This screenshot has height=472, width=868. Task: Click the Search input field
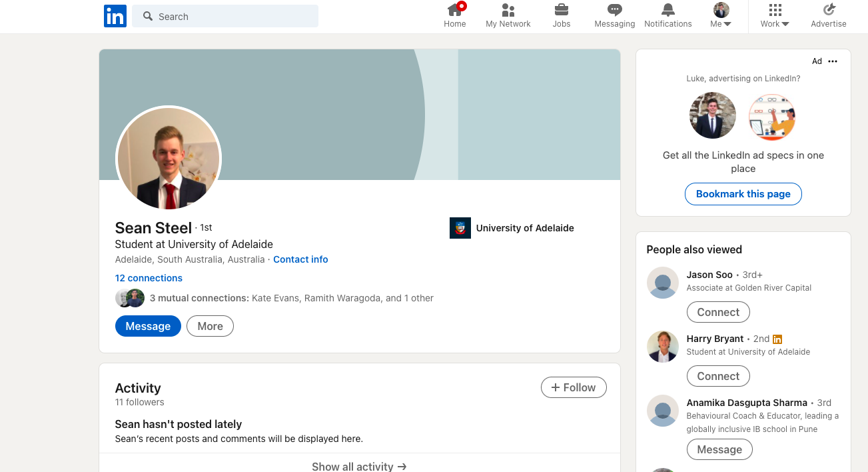224,16
